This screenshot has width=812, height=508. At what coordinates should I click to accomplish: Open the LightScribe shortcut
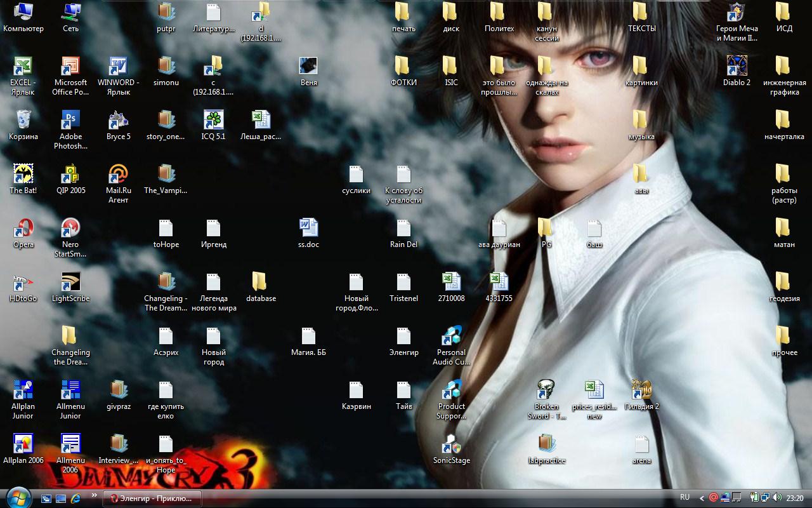pos(70,287)
